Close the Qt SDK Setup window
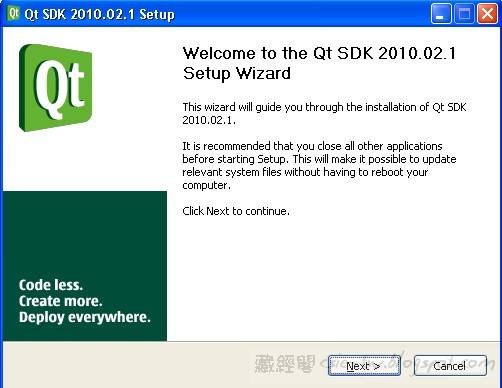 (x=487, y=14)
